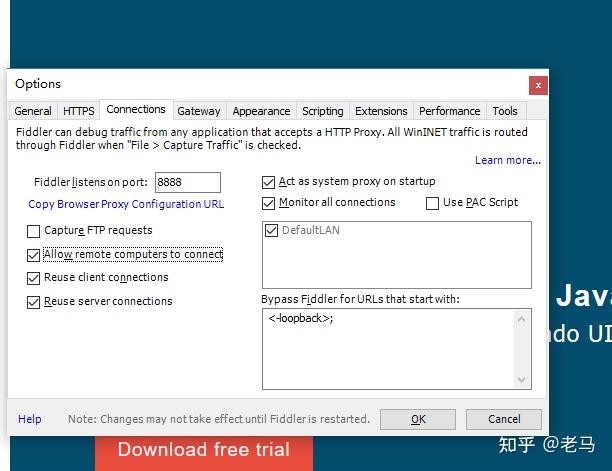The height and width of the screenshot is (471, 612).
Task: Disable Act as system proxy on startup
Action: [x=268, y=182]
